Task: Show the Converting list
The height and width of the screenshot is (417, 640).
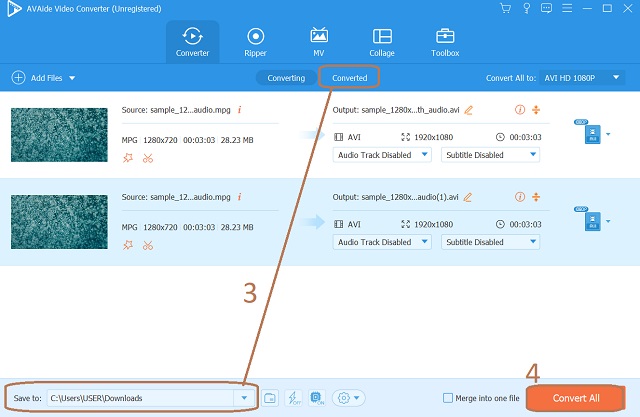Action: click(286, 78)
